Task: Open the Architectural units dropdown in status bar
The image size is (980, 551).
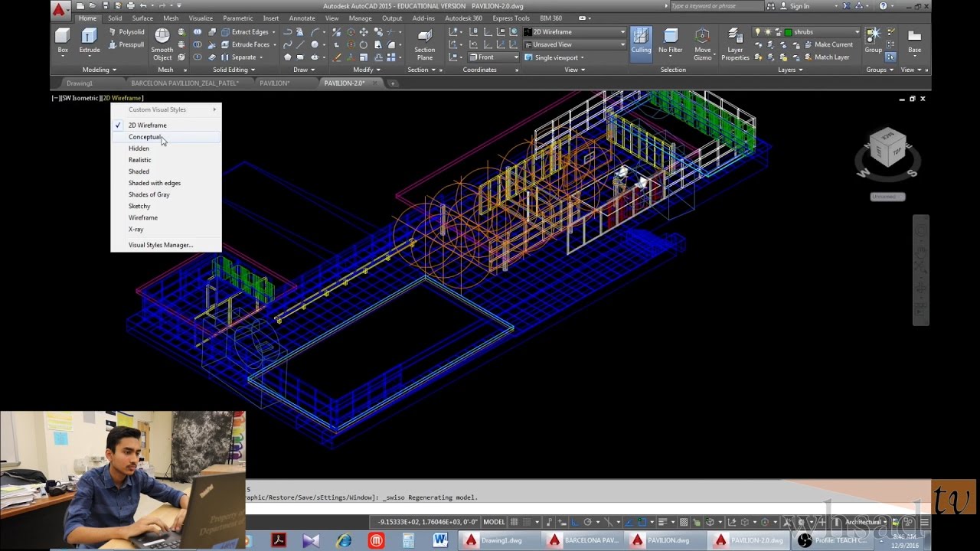Action: (866, 522)
